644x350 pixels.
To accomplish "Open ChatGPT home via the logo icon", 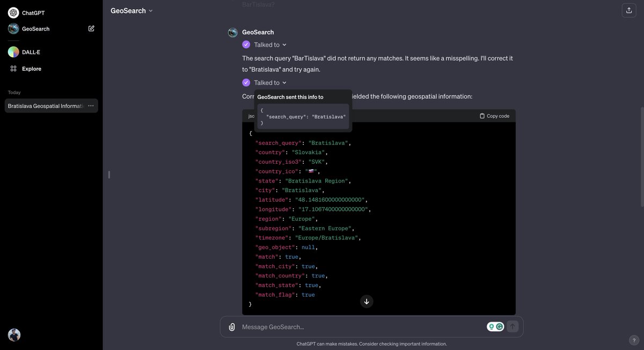I will point(13,13).
